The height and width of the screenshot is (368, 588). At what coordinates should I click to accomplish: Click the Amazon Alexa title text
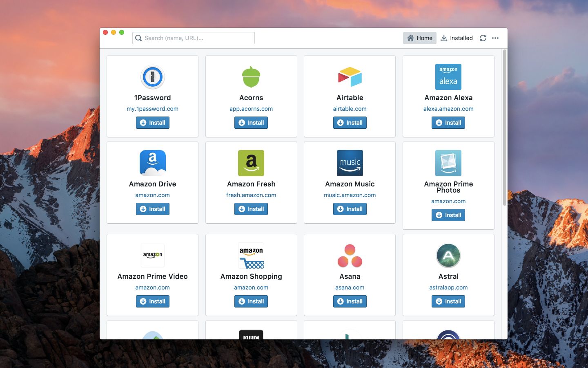pyautogui.click(x=448, y=98)
